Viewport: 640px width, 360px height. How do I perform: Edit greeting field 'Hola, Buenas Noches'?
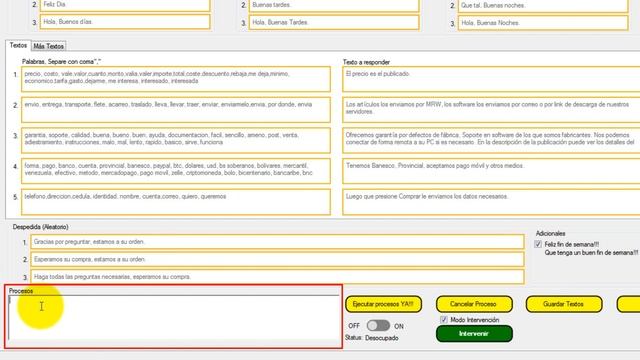coord(543,23)
